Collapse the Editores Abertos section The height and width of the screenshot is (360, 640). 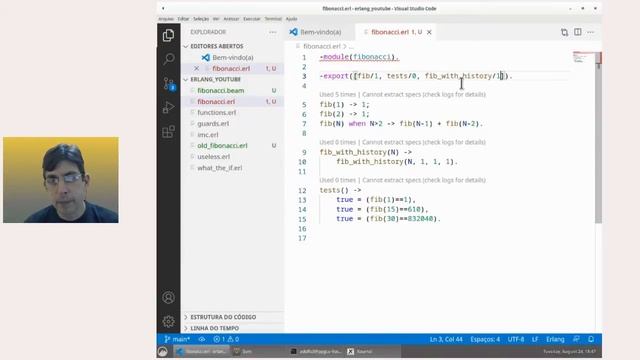(216, 47)
